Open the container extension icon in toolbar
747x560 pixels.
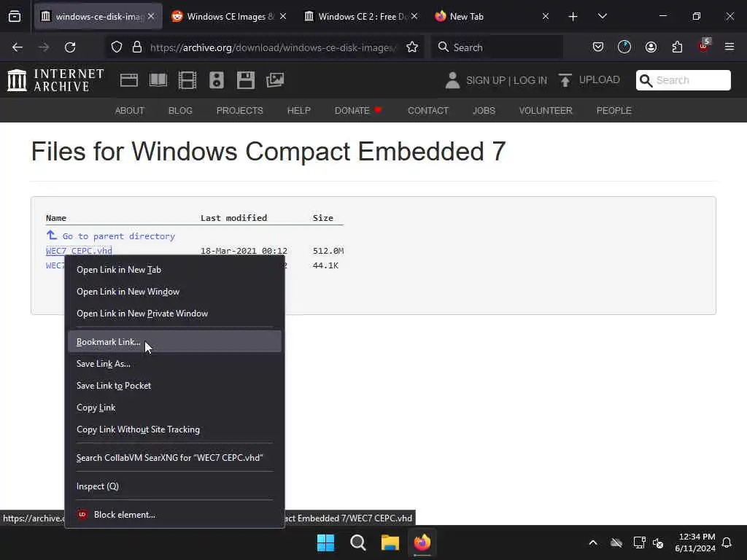point(624,47)
